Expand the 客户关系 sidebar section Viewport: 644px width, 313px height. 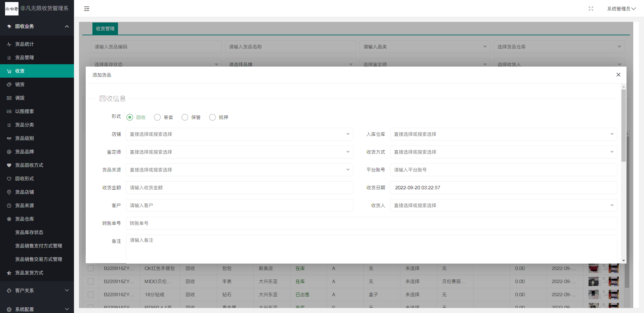[x=37, y=290]
